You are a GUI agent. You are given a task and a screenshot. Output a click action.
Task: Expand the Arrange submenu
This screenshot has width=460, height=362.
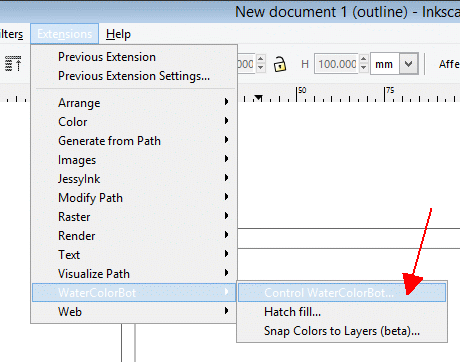click(x=134, y=103)
